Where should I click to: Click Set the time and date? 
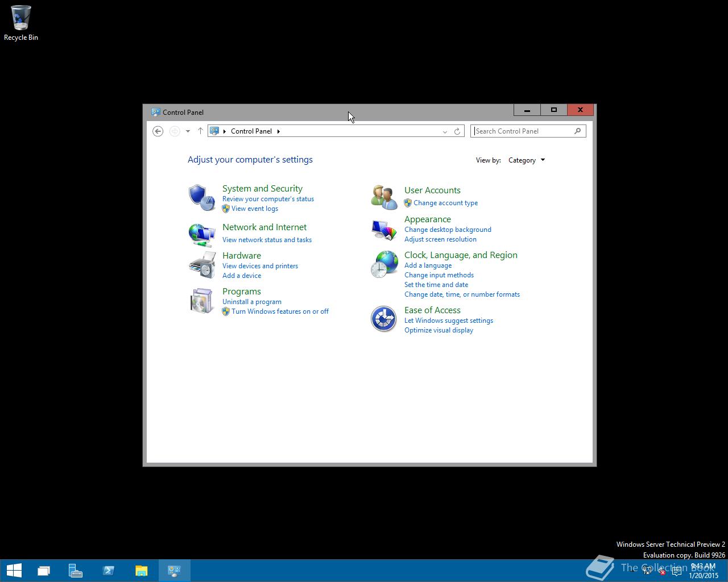[436, 285]
